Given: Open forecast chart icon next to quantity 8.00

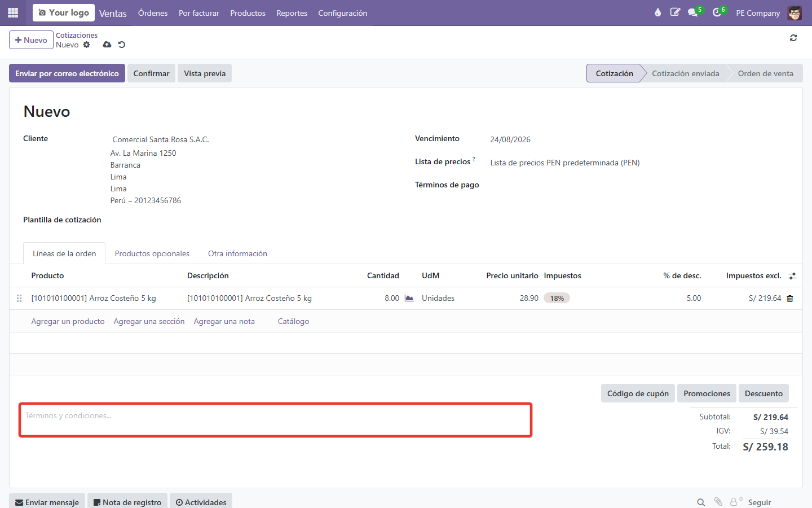Looking at the screenshot, I should click(409, 298).
